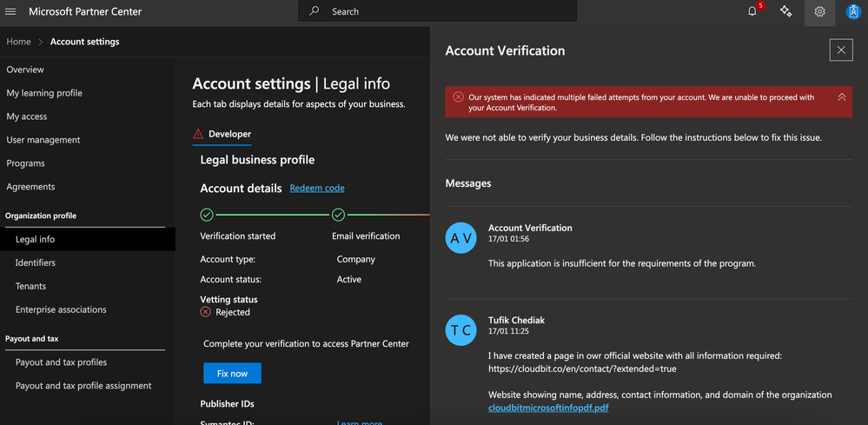This screenshot has height=425, width=868.
Task: Open cloudbitmicrosoftinfopdf.pdf attachment
Action: point(548,408)
